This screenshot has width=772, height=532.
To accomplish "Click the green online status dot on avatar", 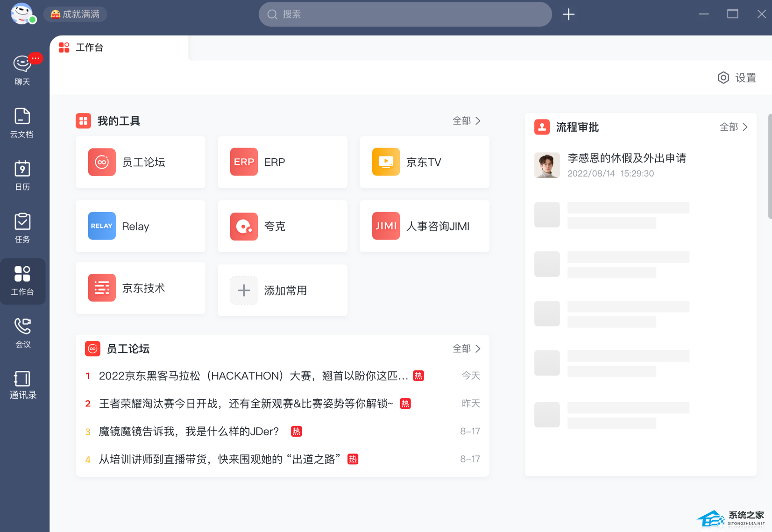I will (32, 20).
